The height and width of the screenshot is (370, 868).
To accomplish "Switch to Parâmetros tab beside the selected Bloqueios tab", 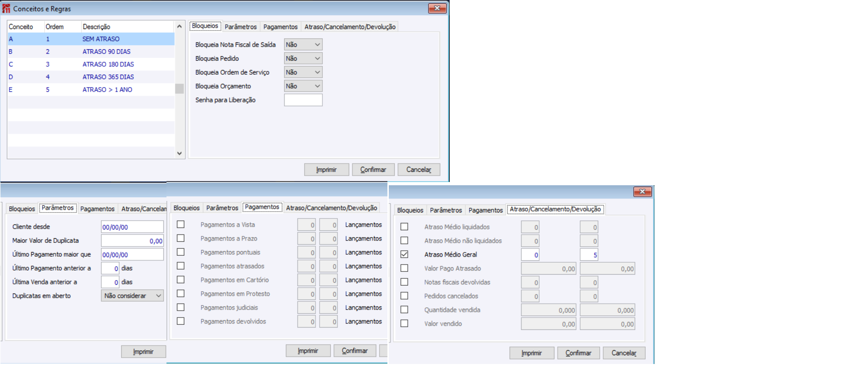I will coord(241,27).
